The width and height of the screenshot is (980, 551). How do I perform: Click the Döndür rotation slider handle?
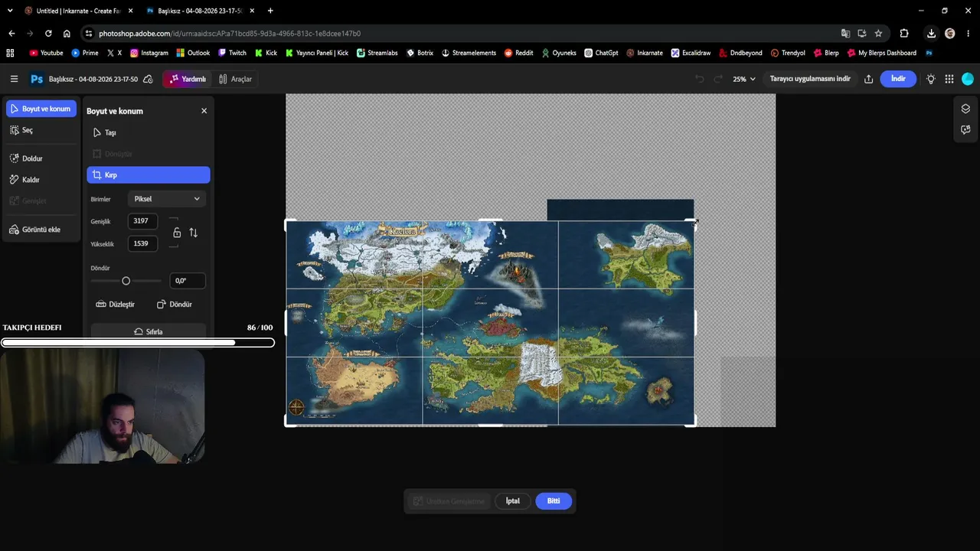[x=126, y=281]
